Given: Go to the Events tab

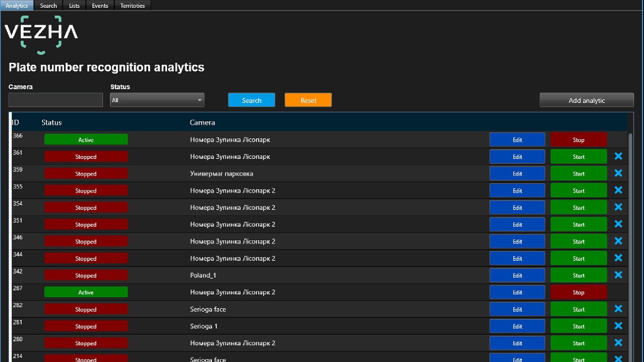Looking at the screenshot, I should pyautogui.click(x=100, y=5).
